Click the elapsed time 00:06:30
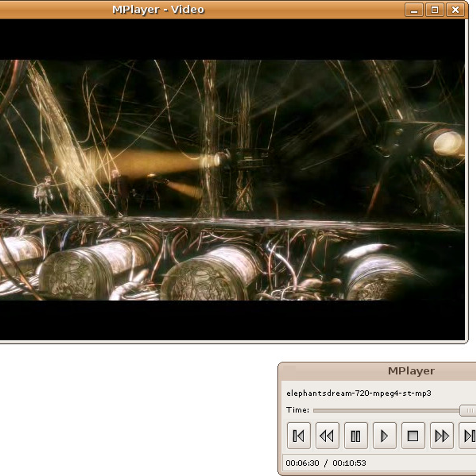This screenshot has height=476, width=476. point(302,463)
